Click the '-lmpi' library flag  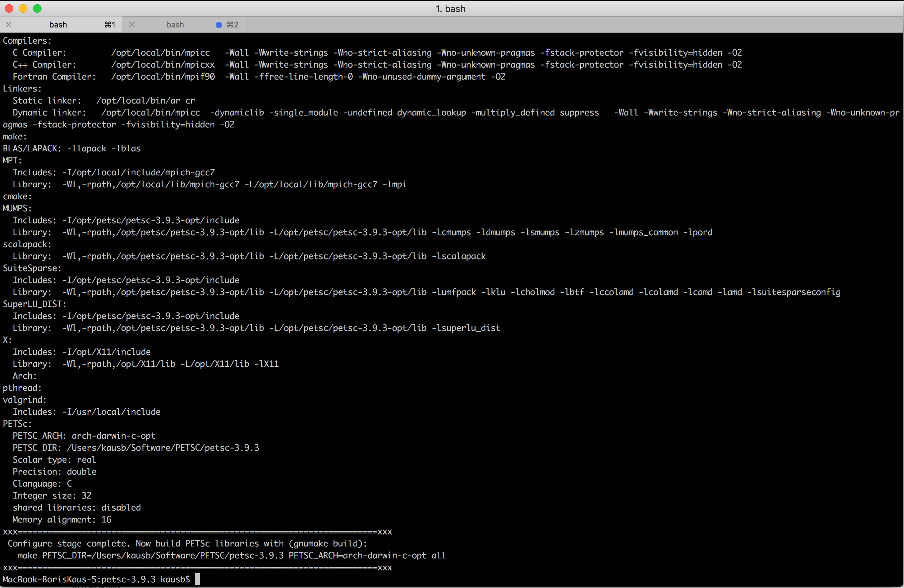click(394, 184)
